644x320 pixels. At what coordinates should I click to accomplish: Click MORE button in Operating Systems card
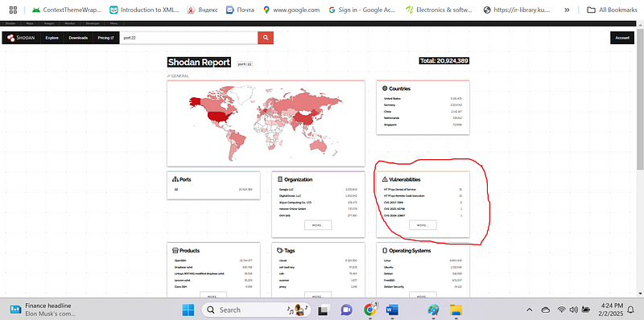pos(423,295)
